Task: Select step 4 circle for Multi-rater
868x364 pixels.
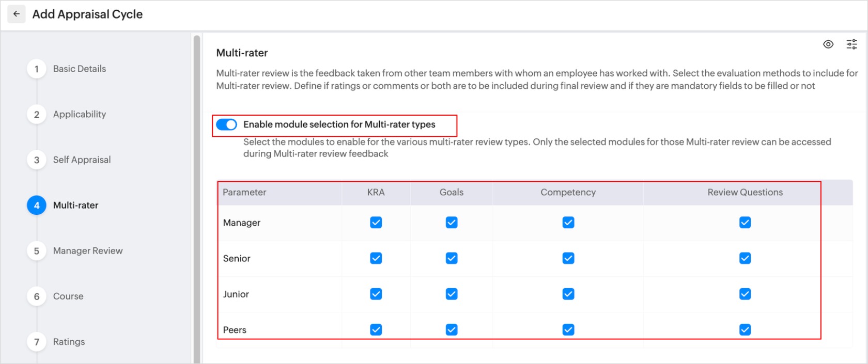Action: click(37, 205)
